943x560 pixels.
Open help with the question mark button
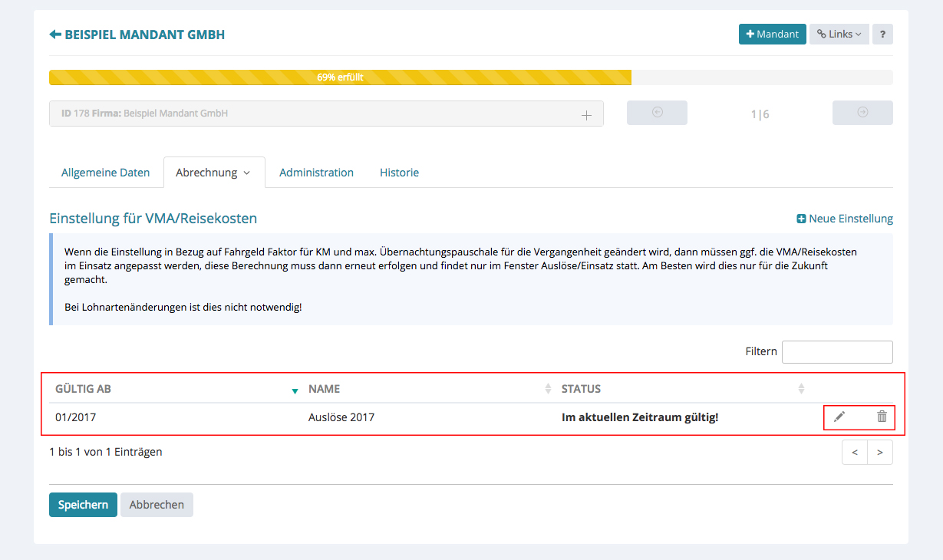882,34
